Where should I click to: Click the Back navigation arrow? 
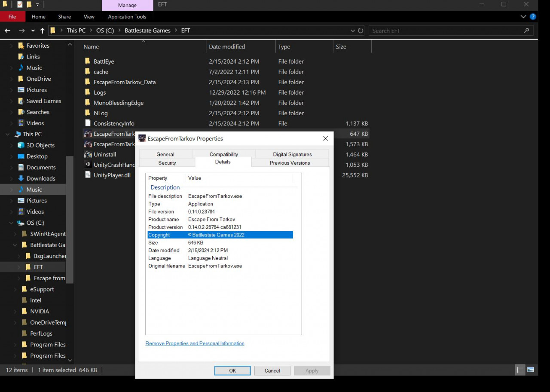pos(7,31)
